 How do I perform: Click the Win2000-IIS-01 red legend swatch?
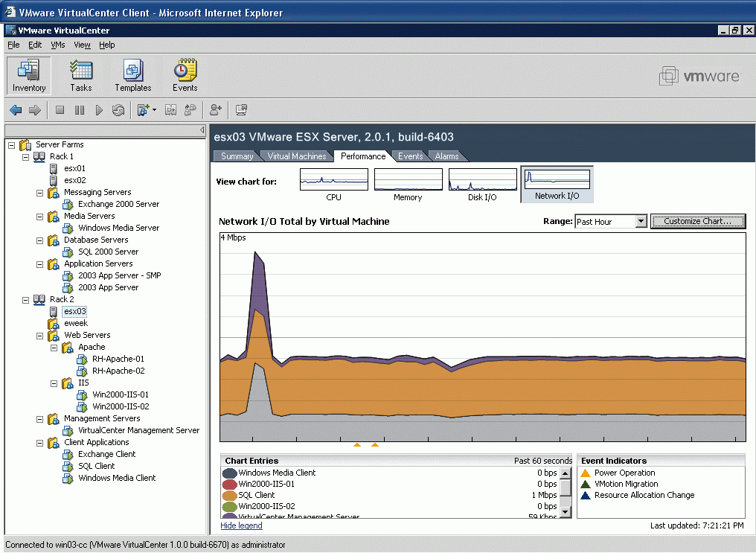tap(229, 484)
